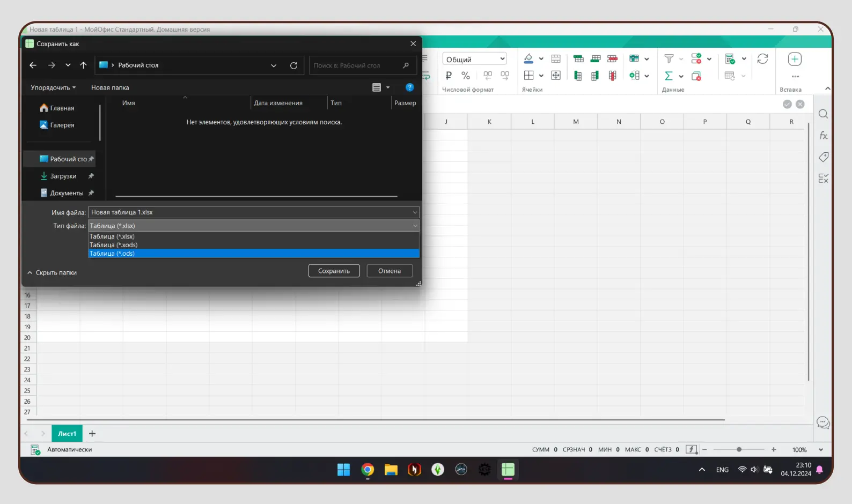The height and width of the screenshot is (504, 852).
Task: Expand address bar history dropdown
Action: click(274, 65)
